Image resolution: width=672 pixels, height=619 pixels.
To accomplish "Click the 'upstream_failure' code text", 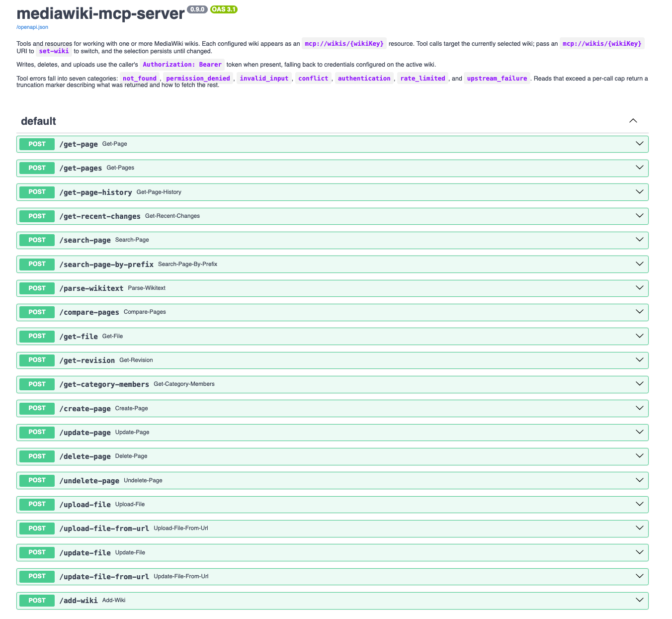I will (x=497, y=78).
